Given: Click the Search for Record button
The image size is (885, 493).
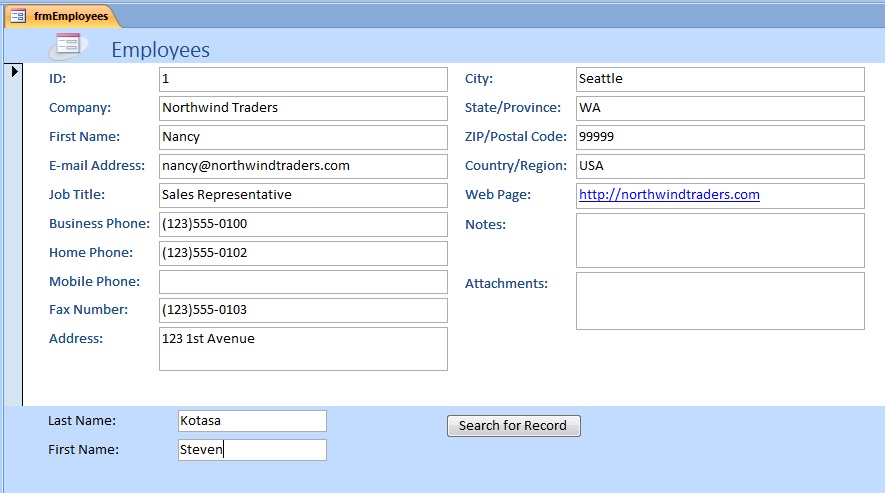Looking at the screenshot, I should [x=514, y=426].
